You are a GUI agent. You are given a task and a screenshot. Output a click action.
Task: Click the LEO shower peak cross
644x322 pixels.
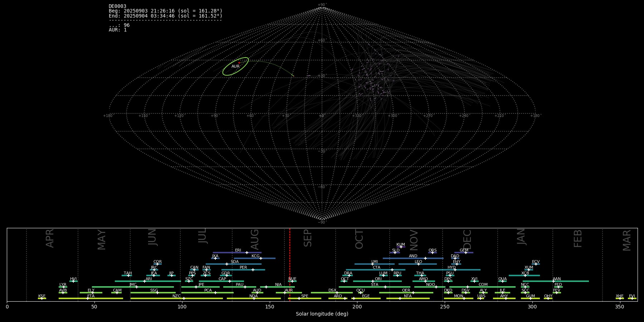(x=418, y=264)
